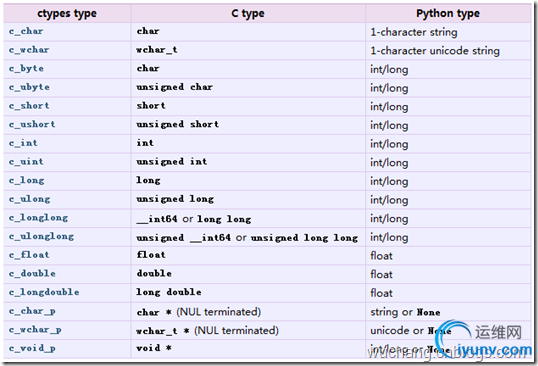Click 'int/long' in the c_byte row
This screenshot has width=538, height=366.
(x=389, y=70)
